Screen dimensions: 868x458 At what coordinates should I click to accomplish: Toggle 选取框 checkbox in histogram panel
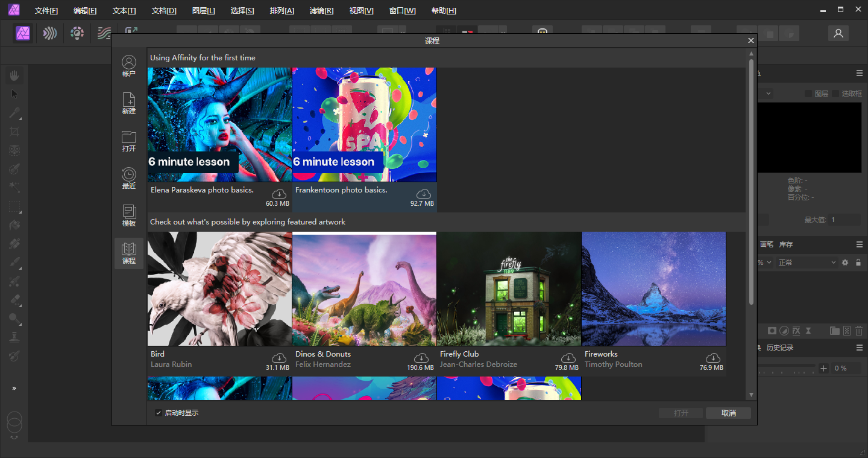coord(835,94)
